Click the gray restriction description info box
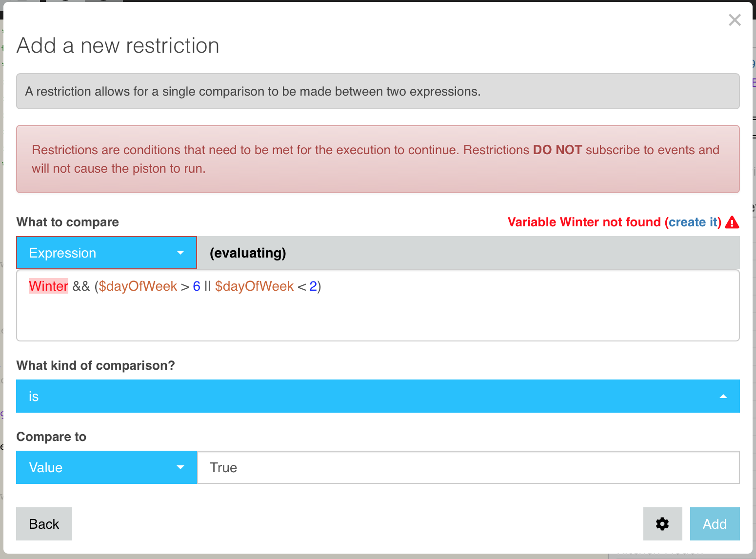Screen dimensions: 756x559 click(378, 91)
